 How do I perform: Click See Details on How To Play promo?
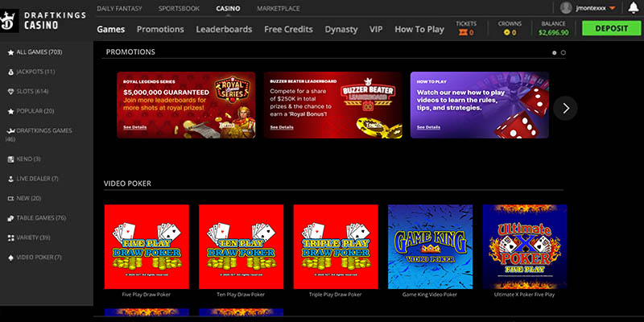428,127
